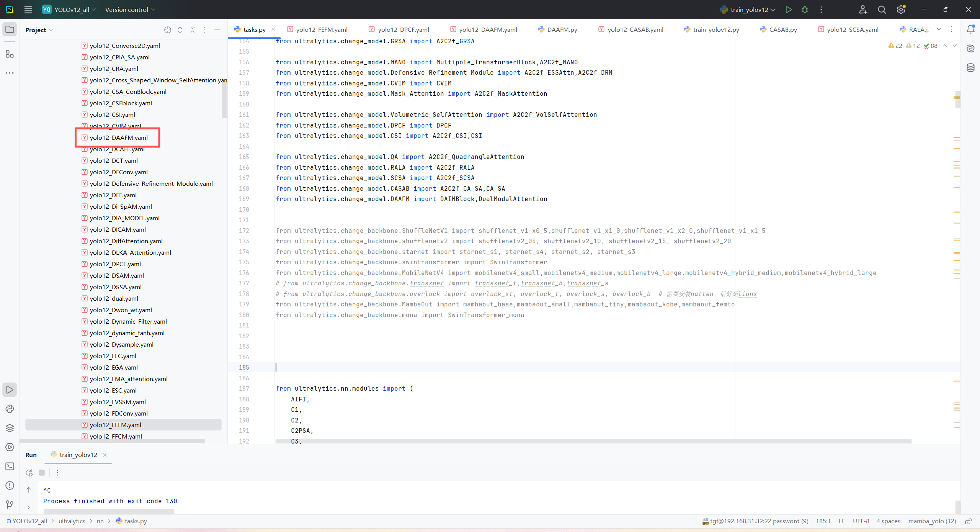Show hidden editor tabs dropdown arrow
The image size is (980, 532).
pyautogui.click(x=939, y=29)
